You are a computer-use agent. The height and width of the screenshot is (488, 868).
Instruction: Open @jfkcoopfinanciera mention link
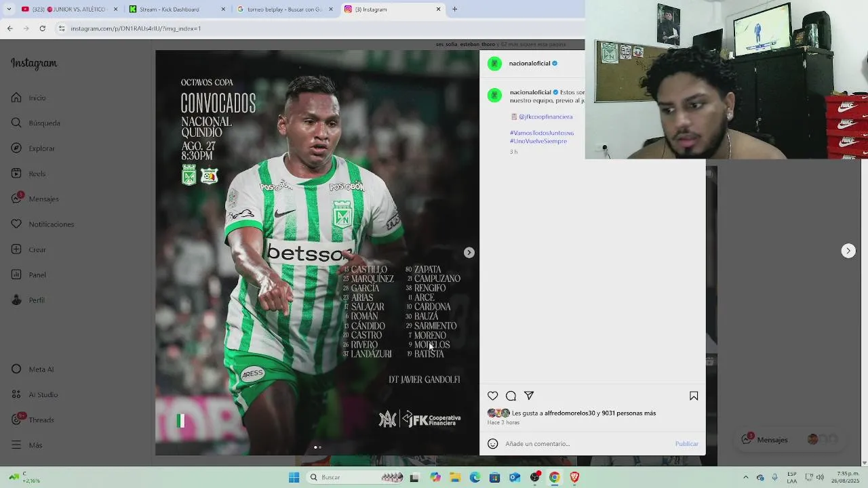[546, 117]
